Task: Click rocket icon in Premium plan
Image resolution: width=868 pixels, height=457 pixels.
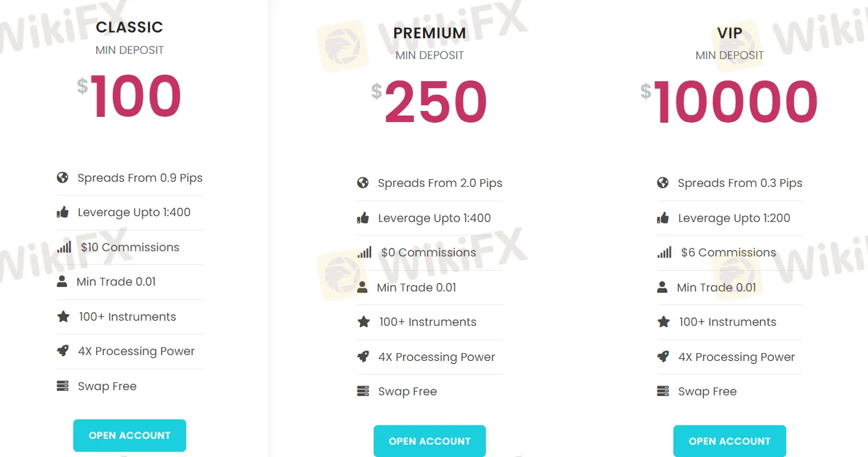Action: click(363, 356)
